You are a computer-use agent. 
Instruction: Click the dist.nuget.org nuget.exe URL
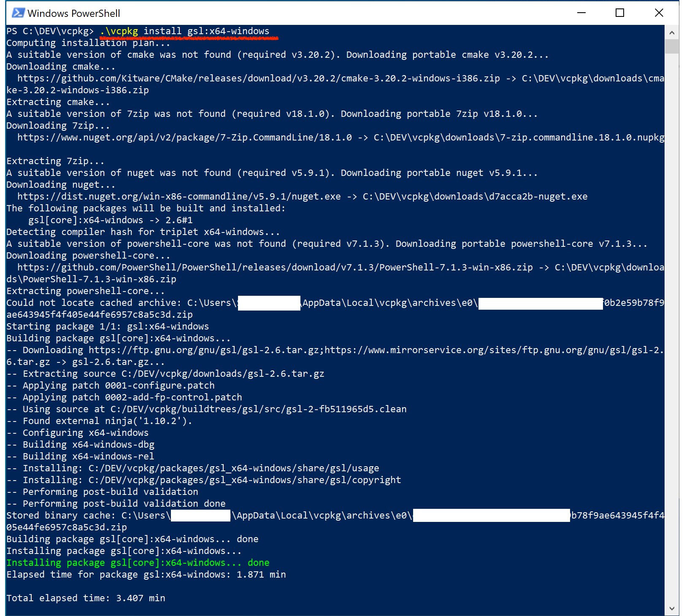click(x=179, y=197)
